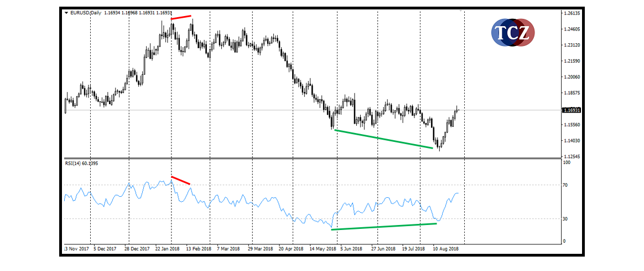The height and width of the screenshot is (271, 644).
Task: Click price axis label 1.21590
Action: tap(572, 62)
